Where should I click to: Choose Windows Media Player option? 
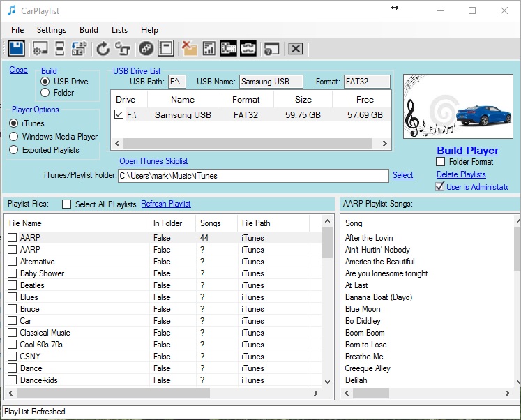(x=13, y=137)
